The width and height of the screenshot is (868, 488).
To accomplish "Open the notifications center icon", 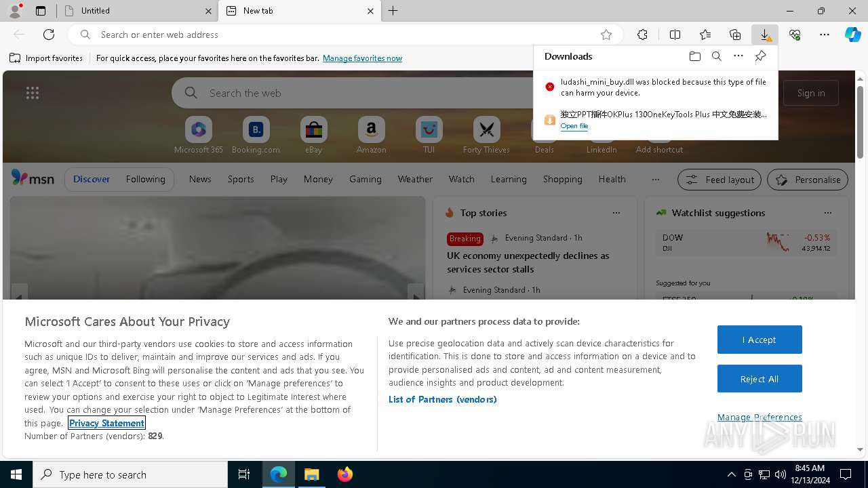I will coord(846,474).
